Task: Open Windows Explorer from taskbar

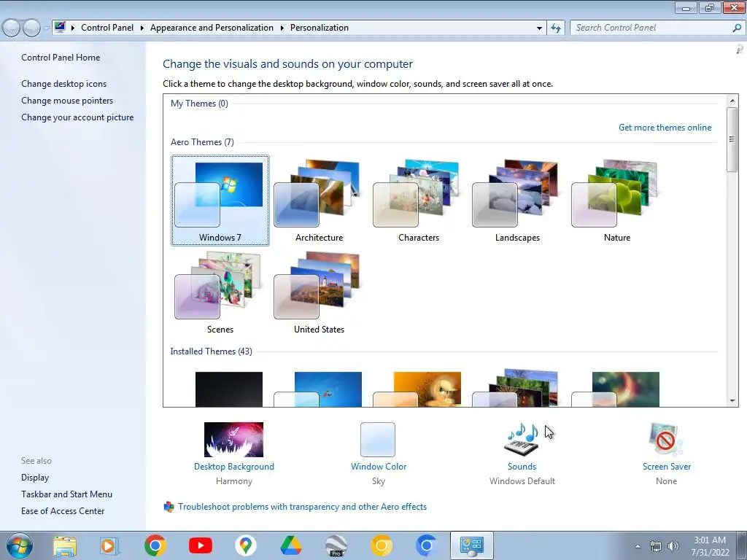Action: pyautogui.click(x=65, y=545)
